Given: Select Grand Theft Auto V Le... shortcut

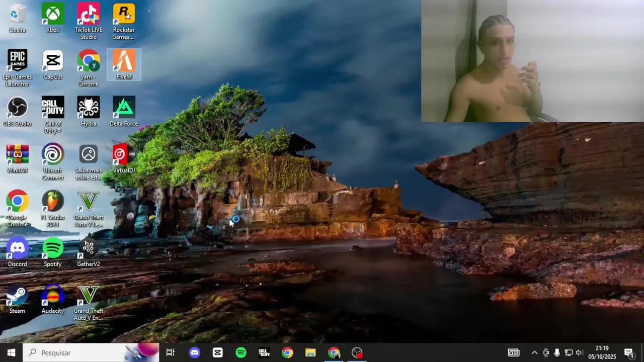Looking at the screenshot, I should click(89, 209).
